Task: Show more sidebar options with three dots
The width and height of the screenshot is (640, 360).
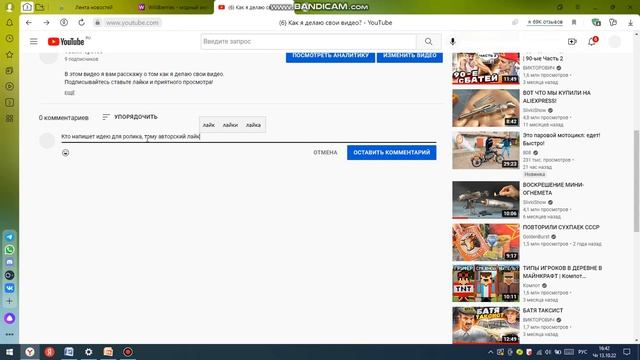Action: [9, 334]
